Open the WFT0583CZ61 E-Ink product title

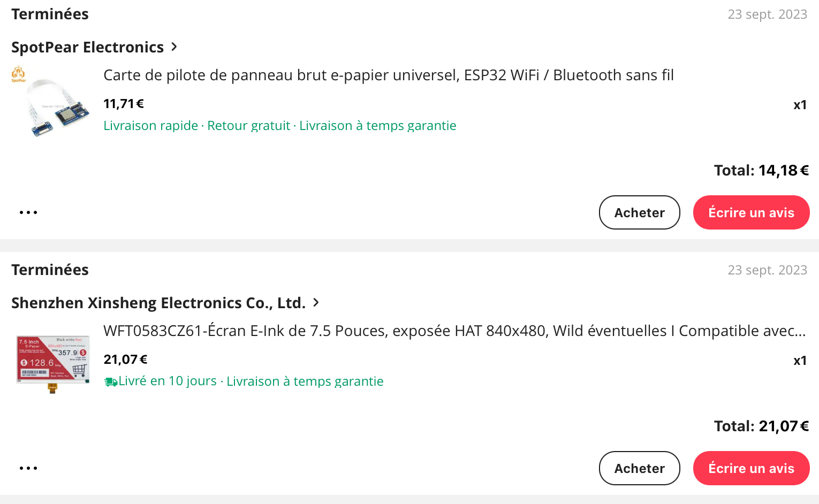pos(454,331)
